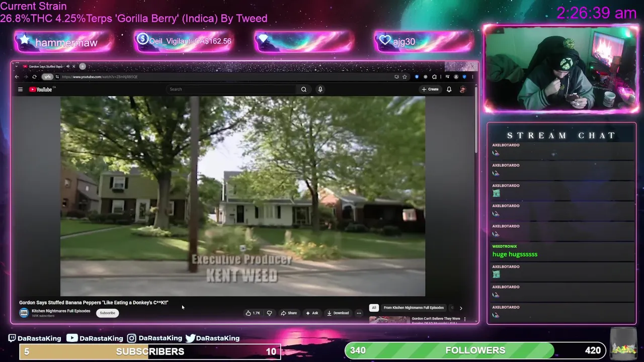The image size is (644, 362).
Task: Open more actions ellipsis under video
Action: (359, 313)
